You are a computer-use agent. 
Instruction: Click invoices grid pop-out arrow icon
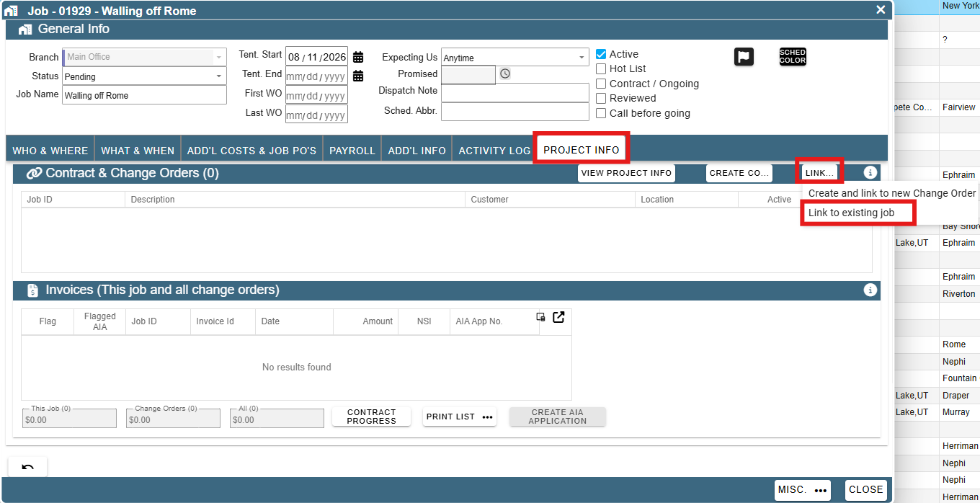point(558,317)
